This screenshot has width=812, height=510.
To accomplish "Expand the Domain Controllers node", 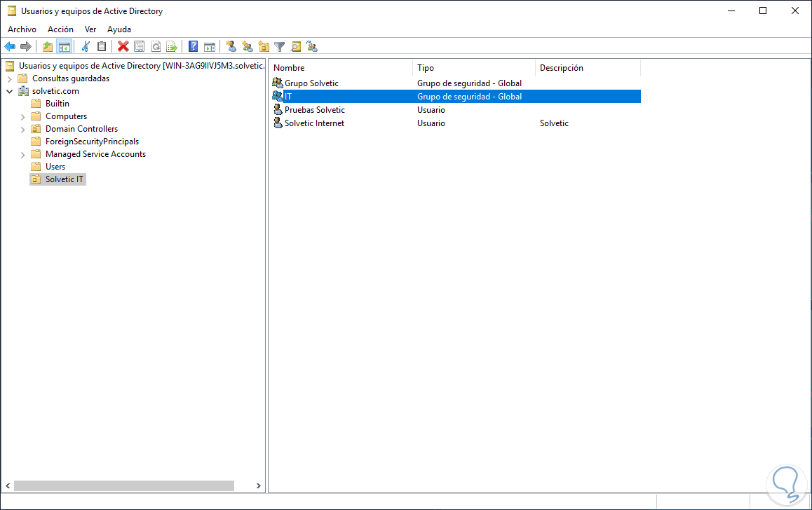I will pos(22,130).
